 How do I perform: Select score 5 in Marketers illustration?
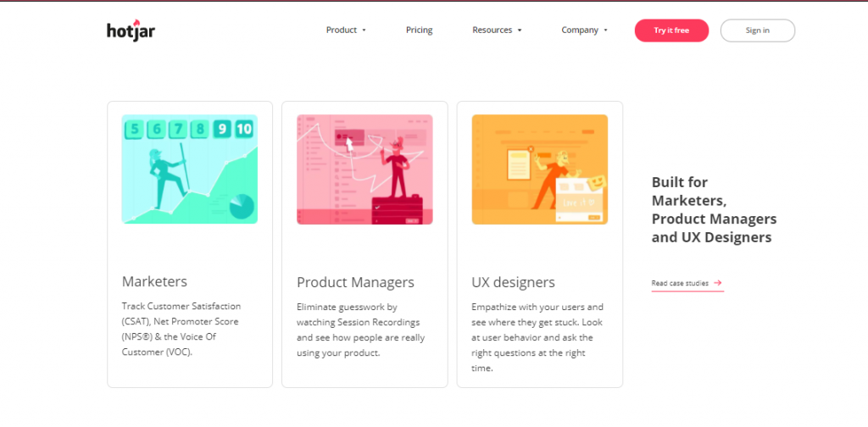coord(135,130)
